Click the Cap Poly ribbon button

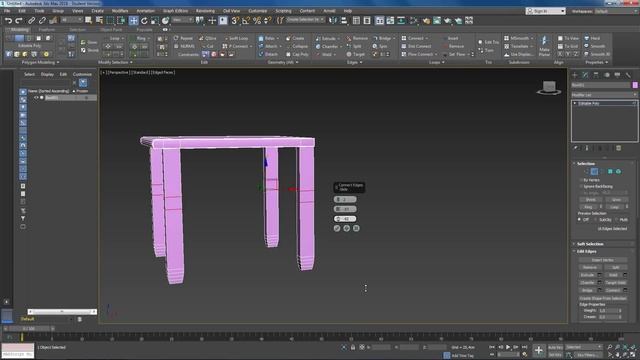point(297,54)
